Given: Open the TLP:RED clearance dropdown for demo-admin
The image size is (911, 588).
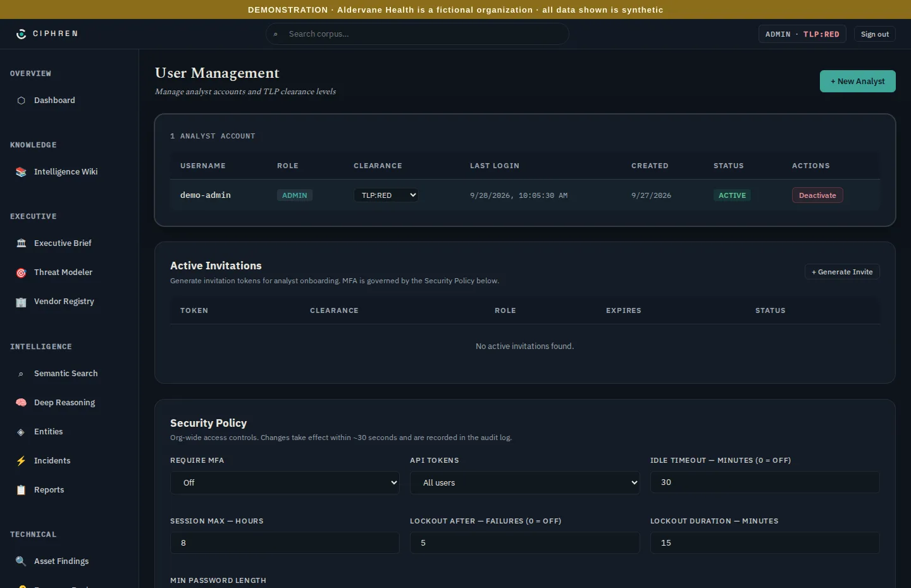Looking at the screenshot, I should pyautogui.click(x=386, y=195).
